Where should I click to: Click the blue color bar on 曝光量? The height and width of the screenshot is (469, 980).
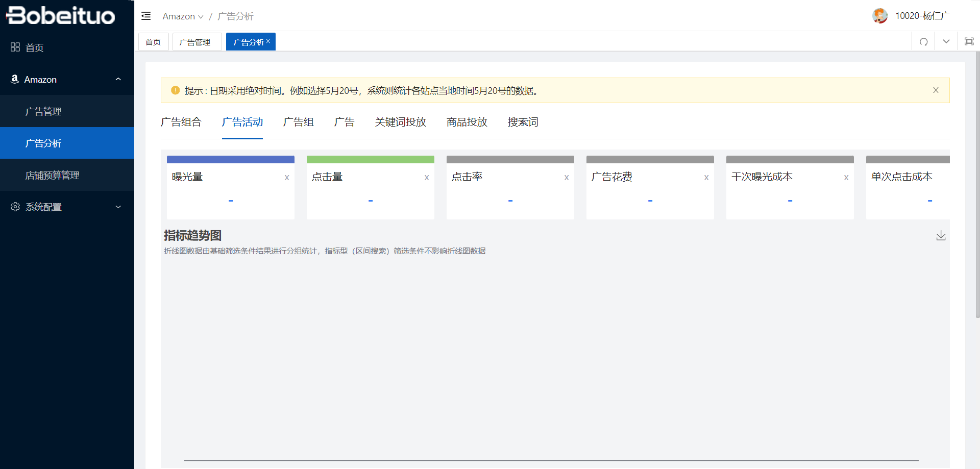coord(231,159)
